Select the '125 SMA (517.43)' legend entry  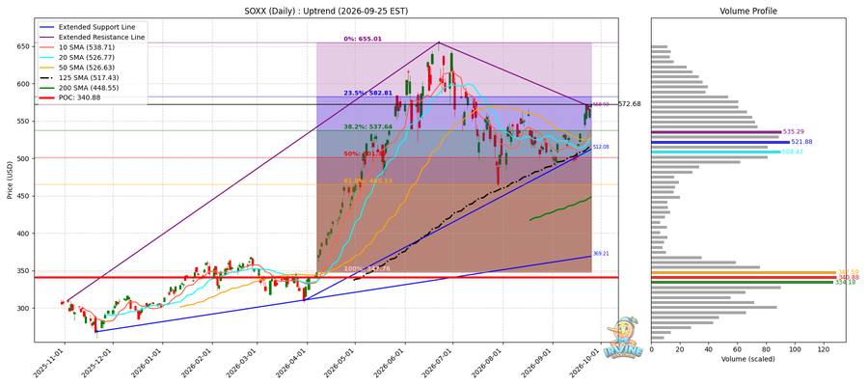(88, 77)
